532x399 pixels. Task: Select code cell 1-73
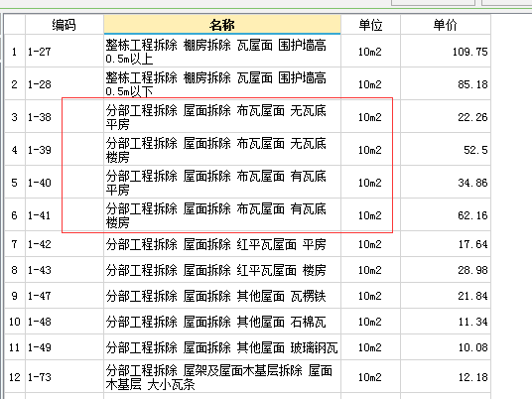click(65, 377)
